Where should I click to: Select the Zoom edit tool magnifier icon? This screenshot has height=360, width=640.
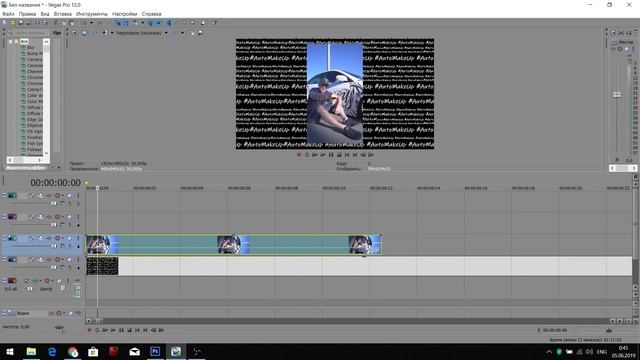[192, 23]
